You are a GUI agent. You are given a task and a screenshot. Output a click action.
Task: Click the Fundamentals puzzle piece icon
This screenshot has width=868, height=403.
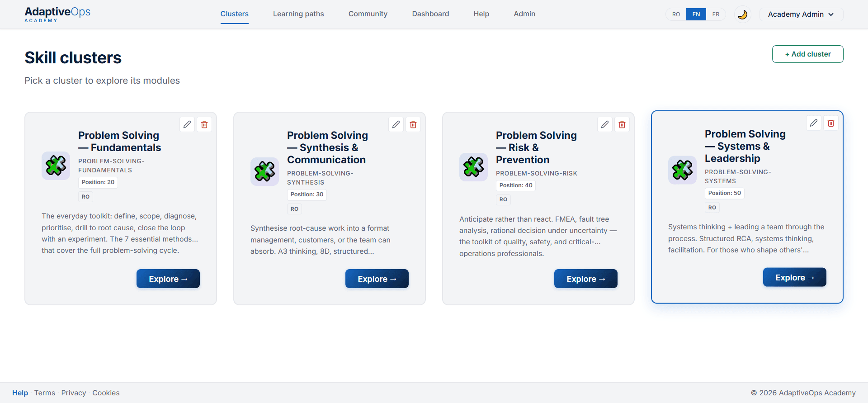pos(56,166)
